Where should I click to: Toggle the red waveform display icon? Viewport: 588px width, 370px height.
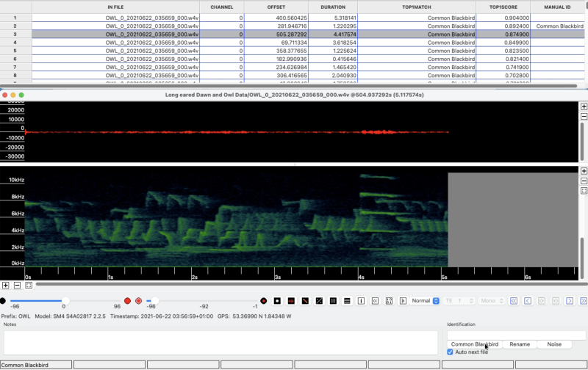[x=291, y=301]
